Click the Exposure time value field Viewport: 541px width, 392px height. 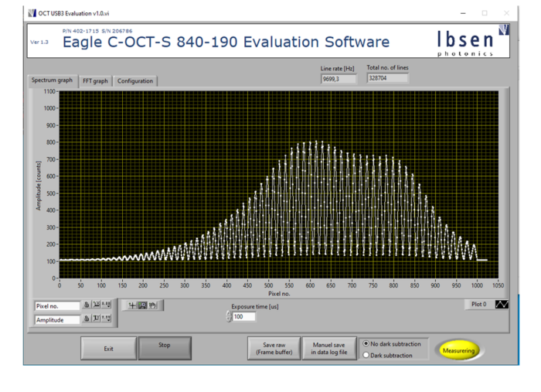point(244,317)
